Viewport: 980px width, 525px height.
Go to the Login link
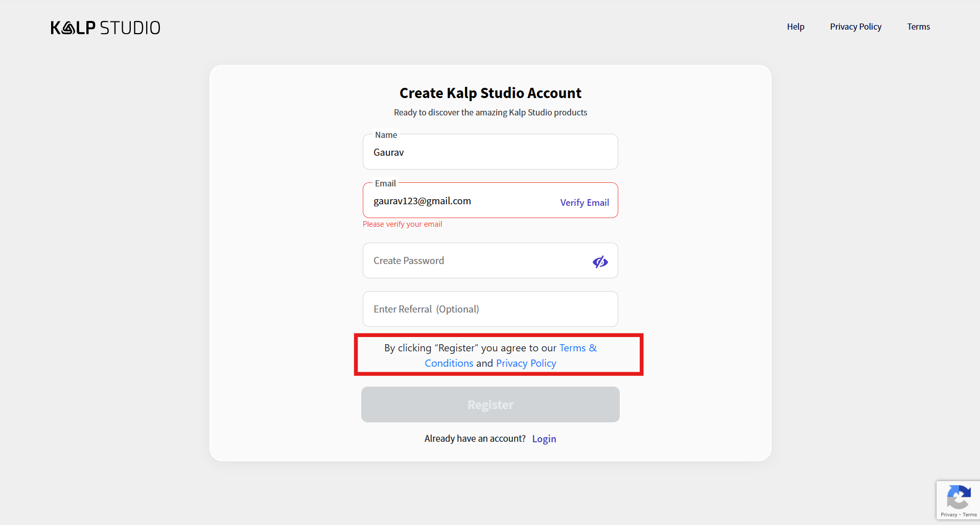[544, 439]
